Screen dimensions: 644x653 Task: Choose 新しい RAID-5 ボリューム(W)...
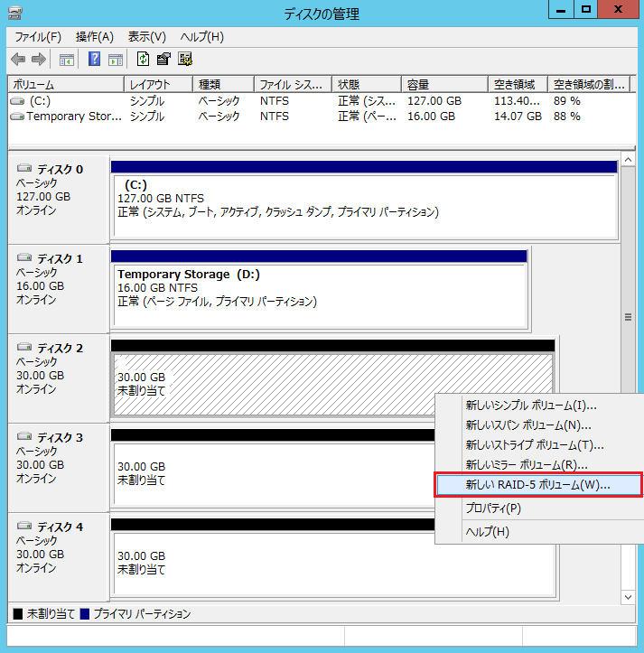coord(539,485)
